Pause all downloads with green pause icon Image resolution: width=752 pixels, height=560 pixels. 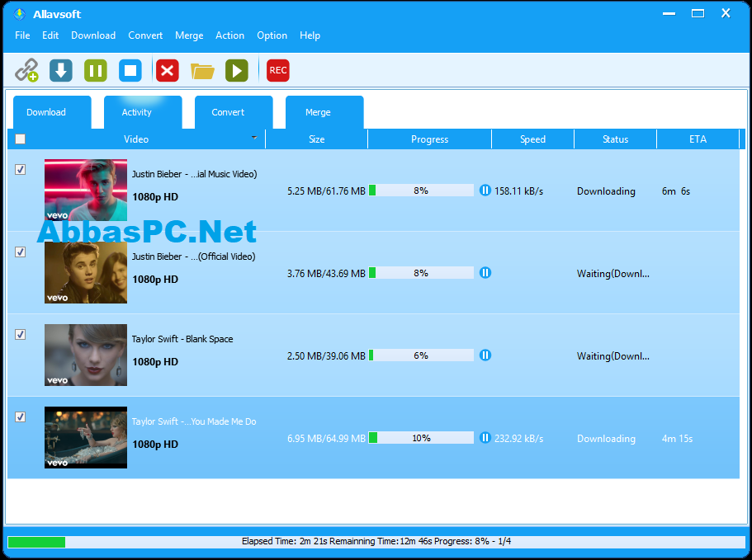(x=96, y=70)
